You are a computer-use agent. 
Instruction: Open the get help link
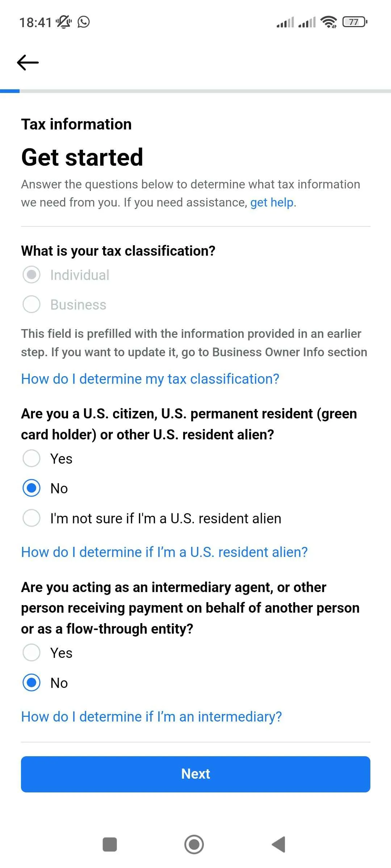(x=272, y=203)
